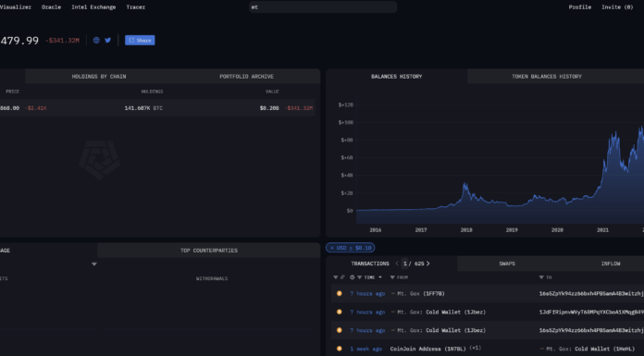Select the Balances History tab
Screen dimensions: 644x356
[396, 77]
